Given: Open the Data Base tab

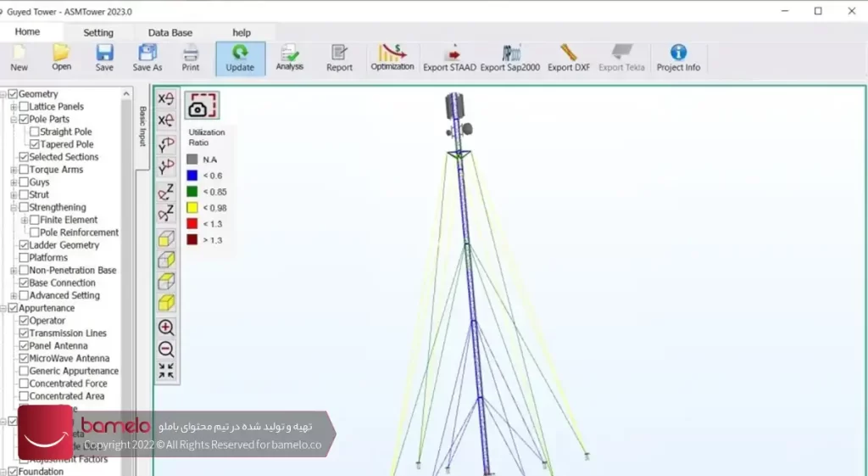Looking at the screenshot, I should click(170, 33).
